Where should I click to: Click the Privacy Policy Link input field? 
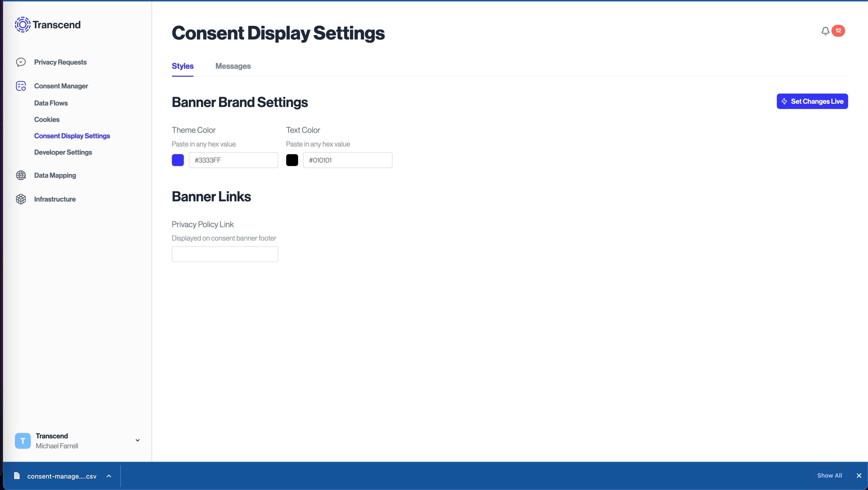[x=225, y=254]
